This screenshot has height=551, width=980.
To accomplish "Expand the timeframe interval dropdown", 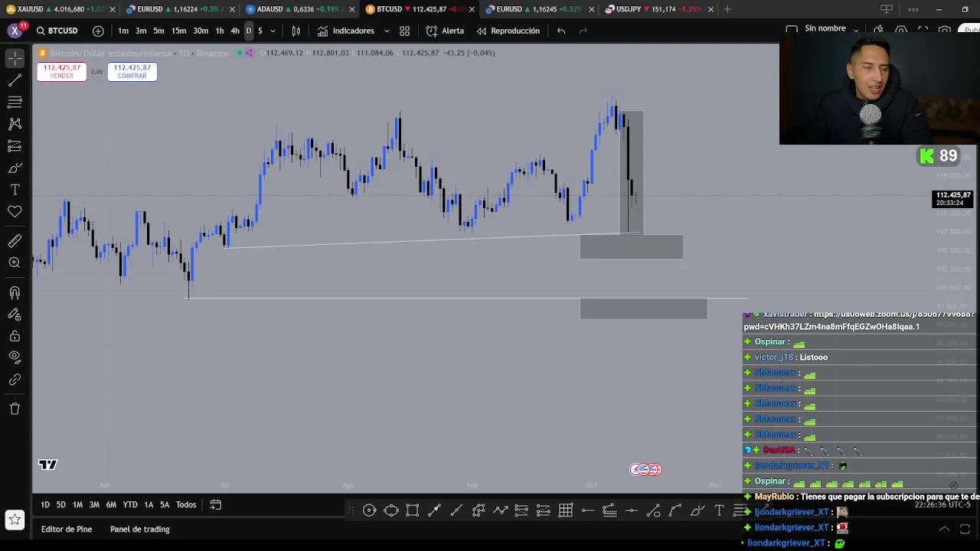I will 273,31.
